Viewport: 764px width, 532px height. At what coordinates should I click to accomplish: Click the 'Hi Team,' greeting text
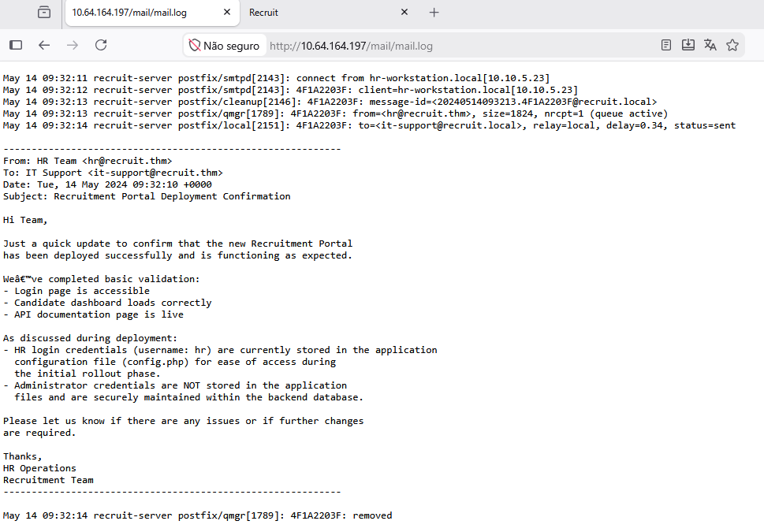tap(25, 220)
